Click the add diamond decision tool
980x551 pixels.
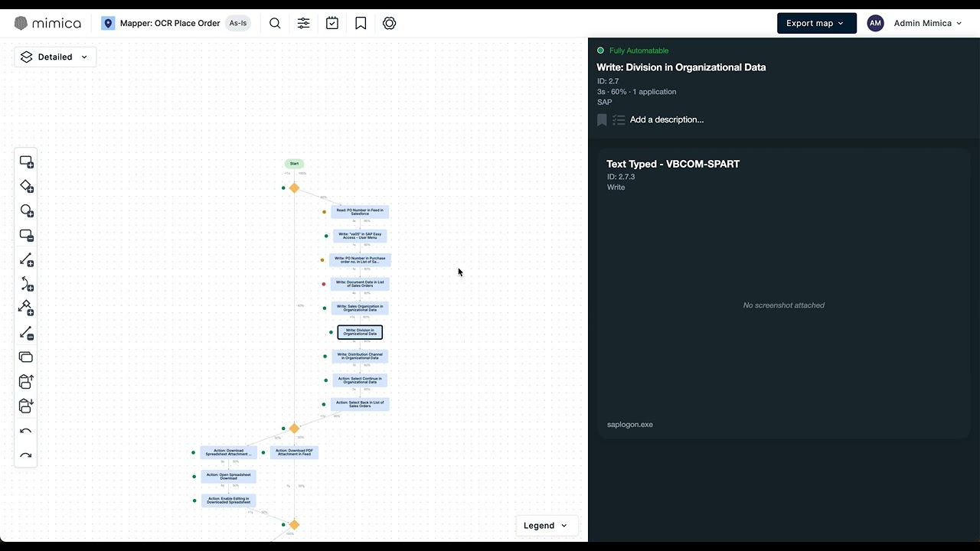coord(26,187)
